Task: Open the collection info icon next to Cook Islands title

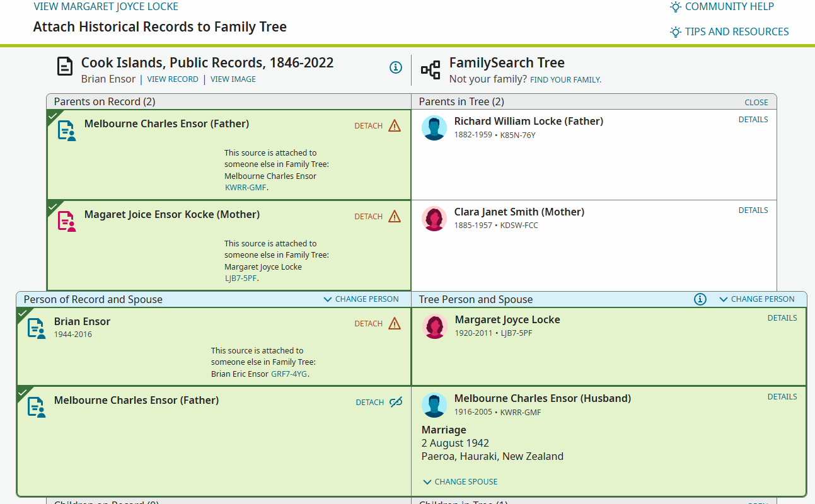Action: click(x=396, y=67)
